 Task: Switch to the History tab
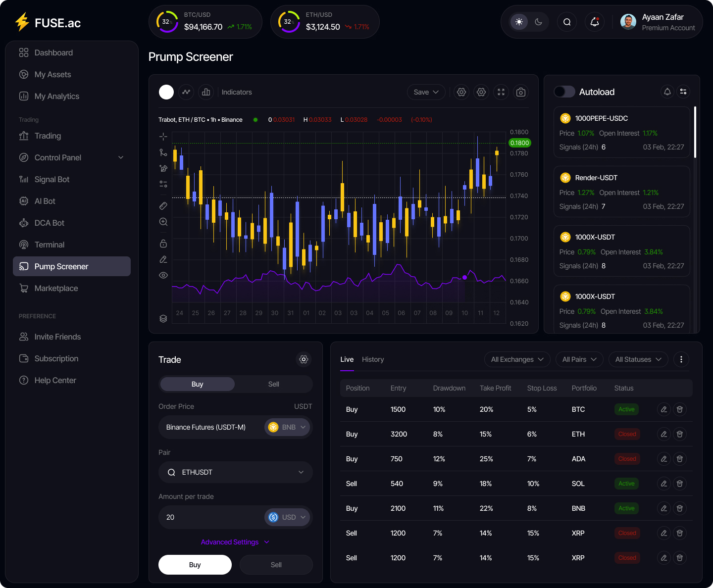[x=373, y=359]
